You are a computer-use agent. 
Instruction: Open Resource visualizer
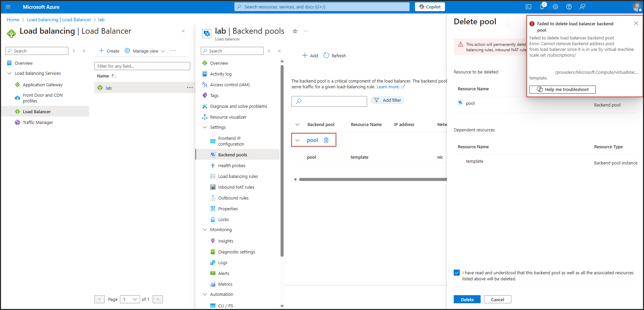228,117
